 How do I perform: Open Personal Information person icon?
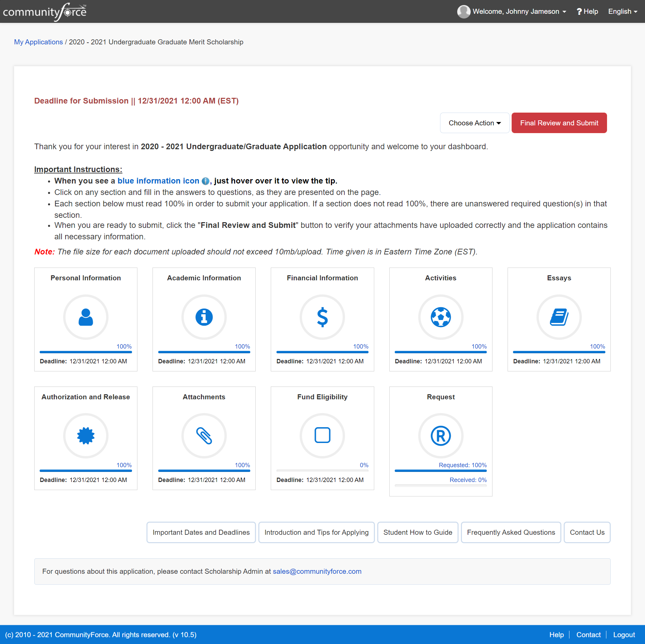click(x=86, y=317)
